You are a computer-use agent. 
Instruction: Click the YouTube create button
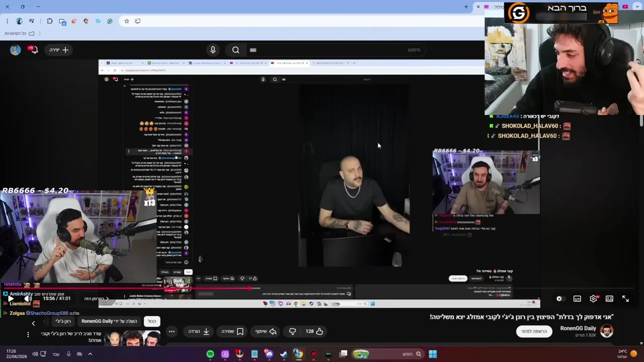[x=59, y=50]
